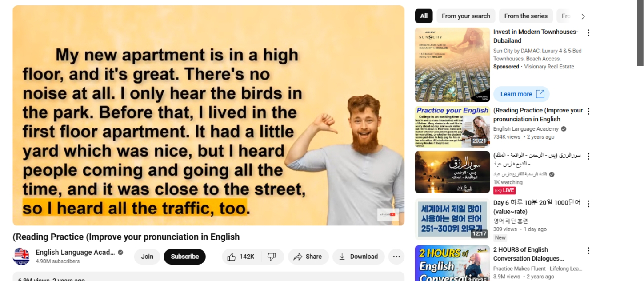The height and width of the screenshot is (281, 644).
Task: Click the page vertical scrollbar
Action: pos(640,33)
